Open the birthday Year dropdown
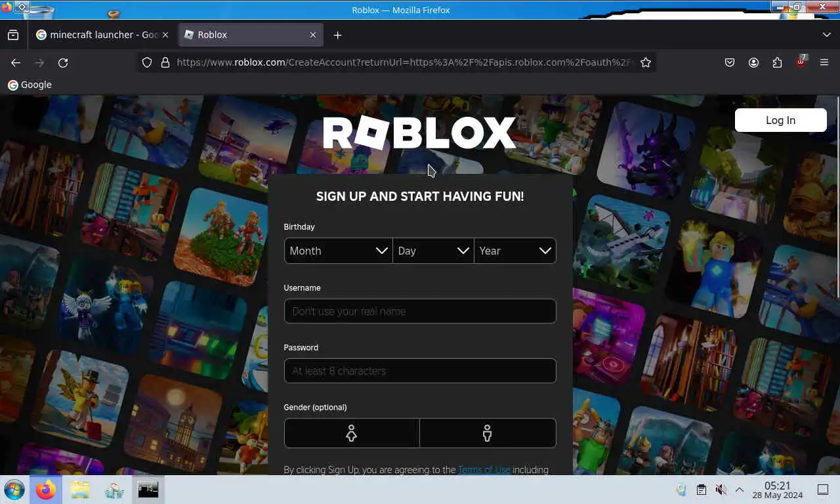This screenshot has width=840, height=504. [x=515, y=251]
